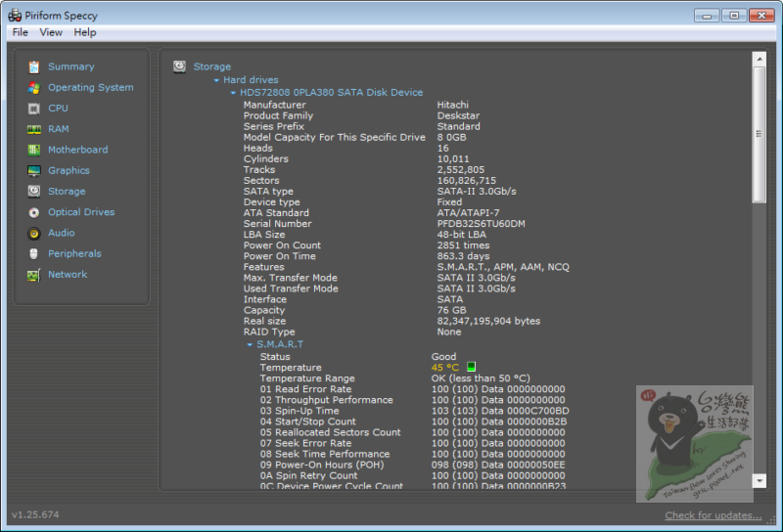Open the Graphics section
The width and height of the screenshot is (783, 532).
point(69,170)
